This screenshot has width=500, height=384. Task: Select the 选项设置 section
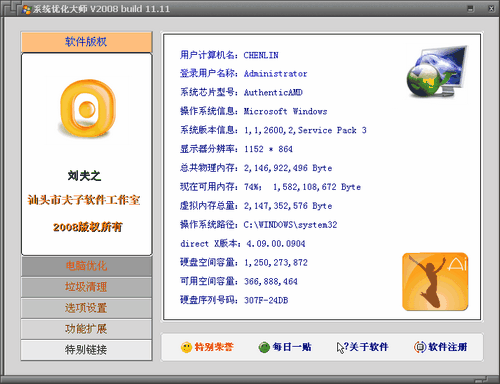86,308
